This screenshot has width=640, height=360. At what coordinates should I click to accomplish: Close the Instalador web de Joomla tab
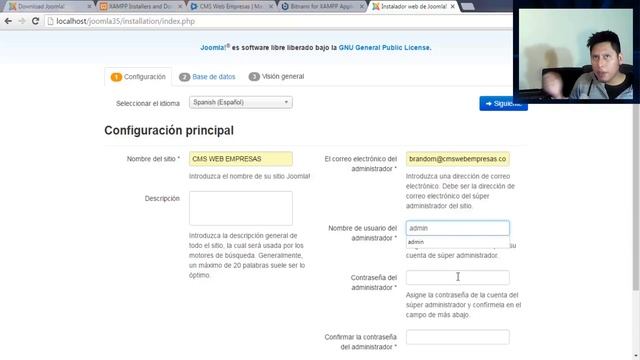(453, 7)
